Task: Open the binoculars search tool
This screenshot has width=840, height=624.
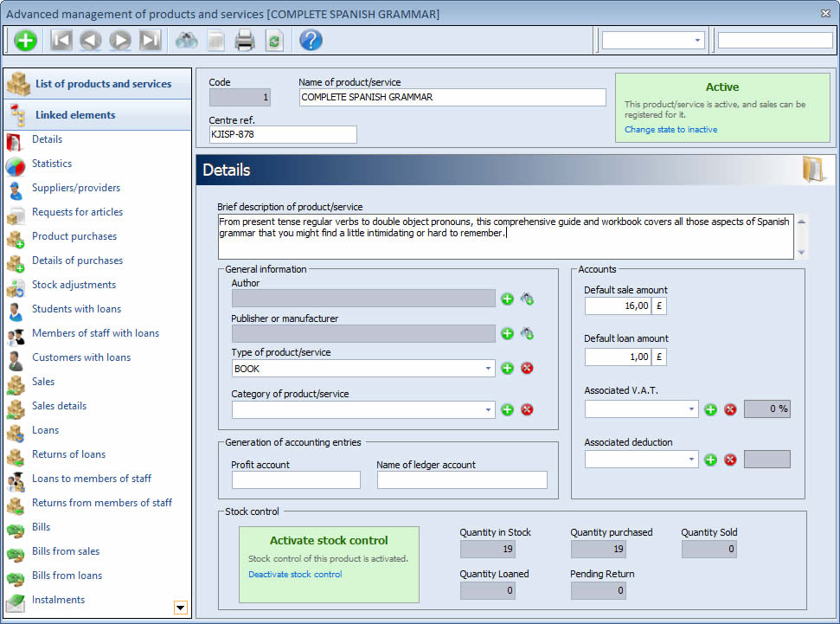Action: coord(186,40)
